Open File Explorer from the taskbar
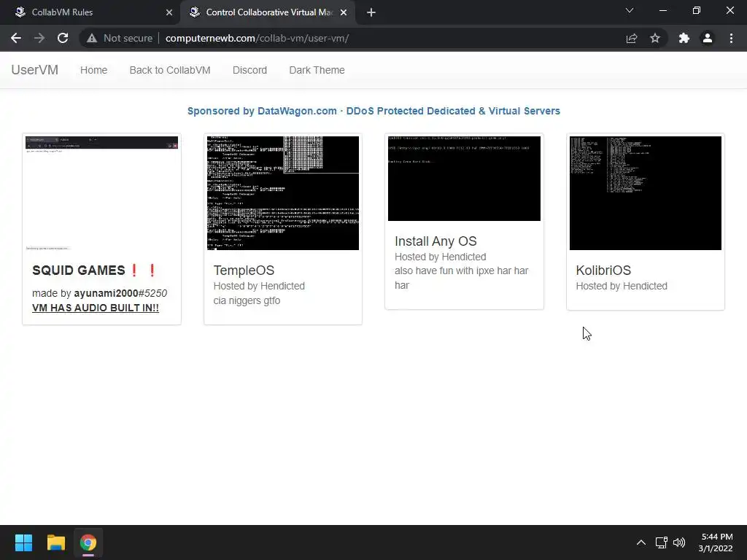This screenshot has height=560, width=747. pos(55,542)
